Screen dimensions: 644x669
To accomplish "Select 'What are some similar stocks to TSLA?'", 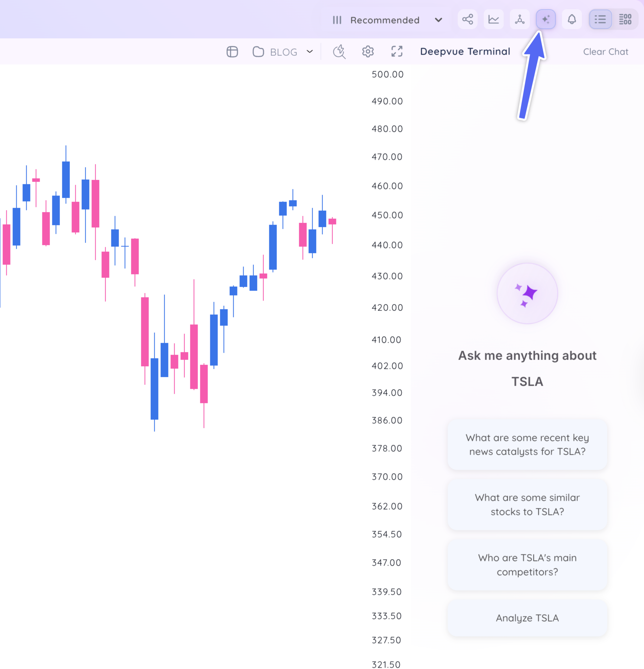I will (527, 504).
